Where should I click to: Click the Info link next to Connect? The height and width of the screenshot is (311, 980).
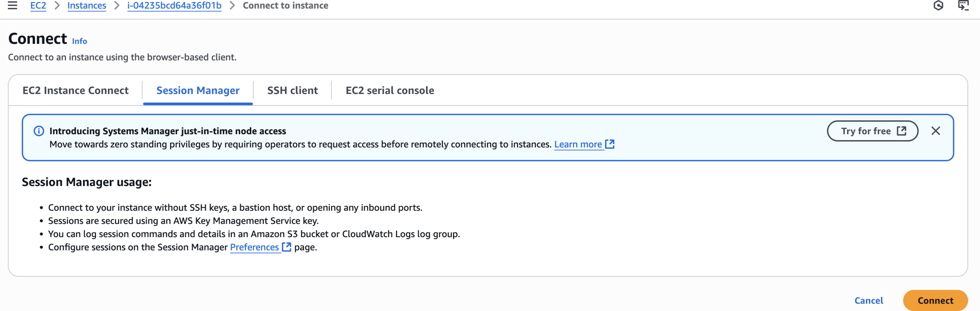coord(80,41)
